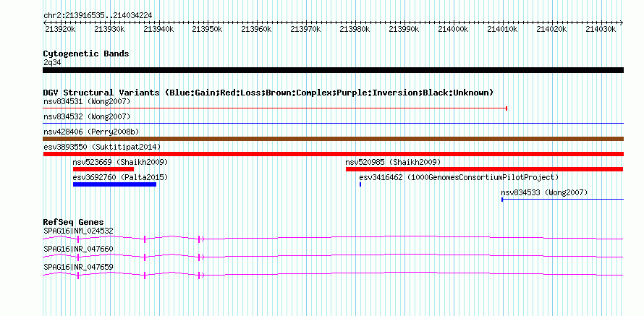644x316 pixels.
Task: Select the thin red nsv834531 loss line
Action: pos(275,108)
